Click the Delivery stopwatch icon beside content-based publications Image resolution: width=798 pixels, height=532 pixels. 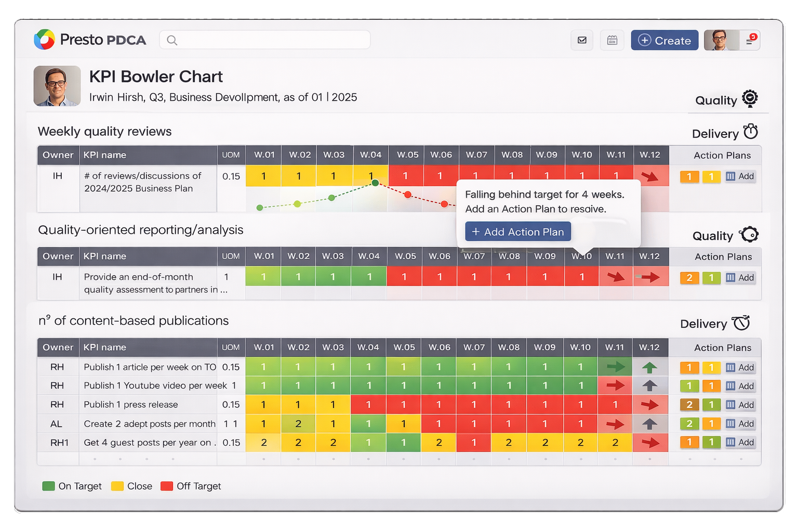coord(741,323)
